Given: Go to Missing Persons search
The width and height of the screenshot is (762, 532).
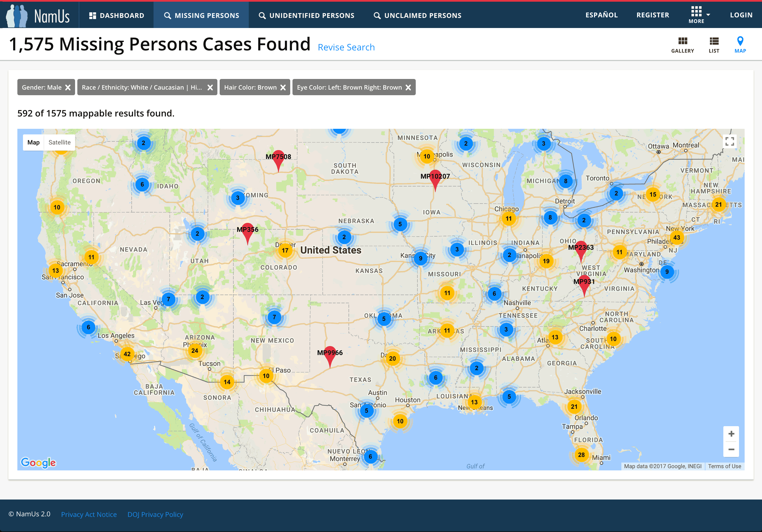Looking at the screenshot, I should point(201,16).
